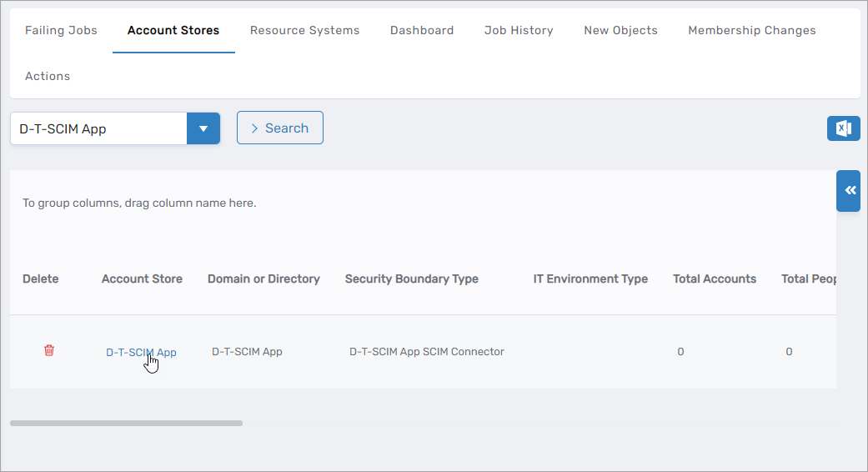Click the red trash delete icon
868x472 pixels.
point(49,351)
